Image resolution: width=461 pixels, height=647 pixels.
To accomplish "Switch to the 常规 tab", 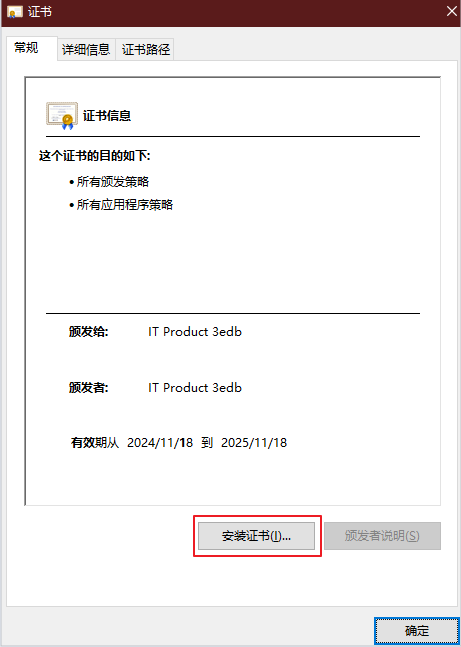I will 28,48.
